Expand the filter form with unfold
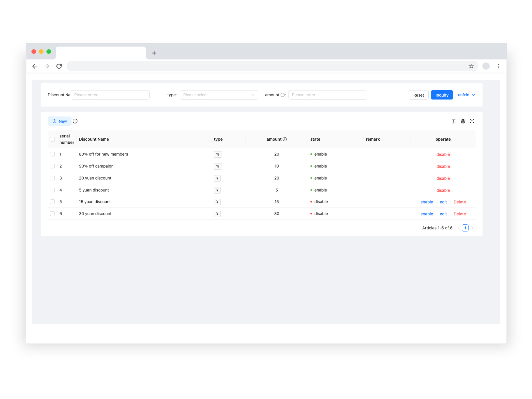 click(466, 95)
